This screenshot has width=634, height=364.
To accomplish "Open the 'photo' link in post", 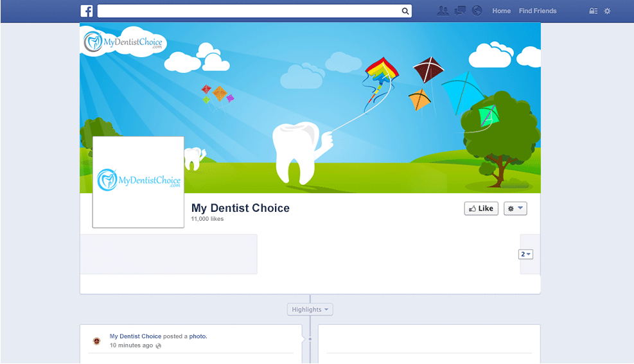I will point(197,336).
